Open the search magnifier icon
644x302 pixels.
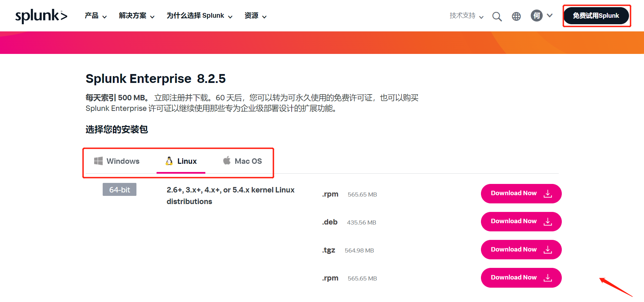click(x=497, y=16)
